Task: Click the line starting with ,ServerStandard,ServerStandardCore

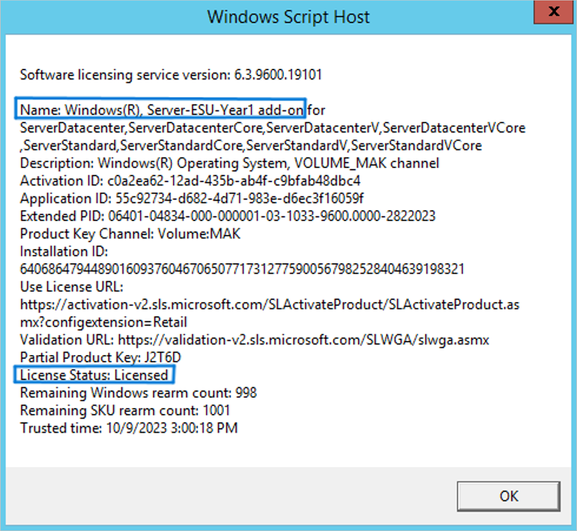Action: 251,145
